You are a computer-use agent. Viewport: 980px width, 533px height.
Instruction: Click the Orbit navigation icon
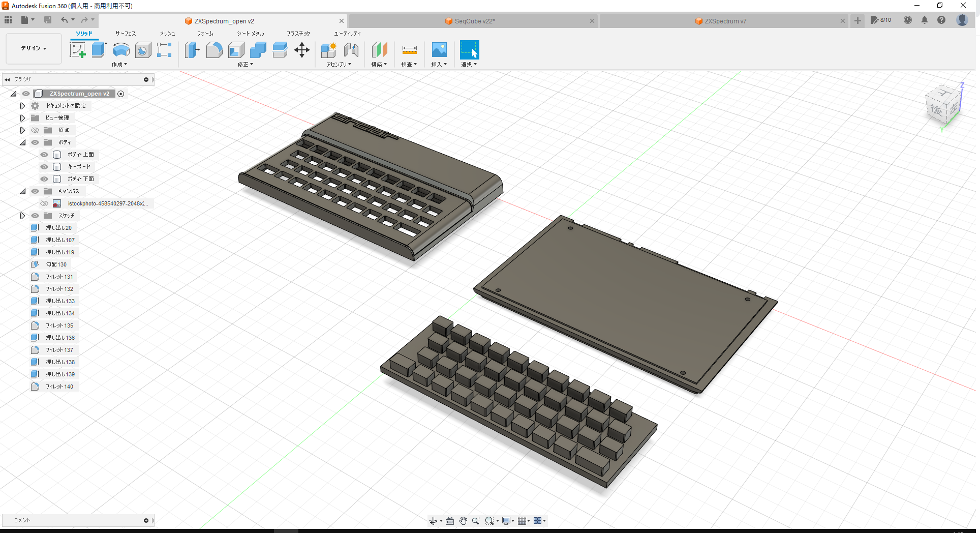click(433, 521)
